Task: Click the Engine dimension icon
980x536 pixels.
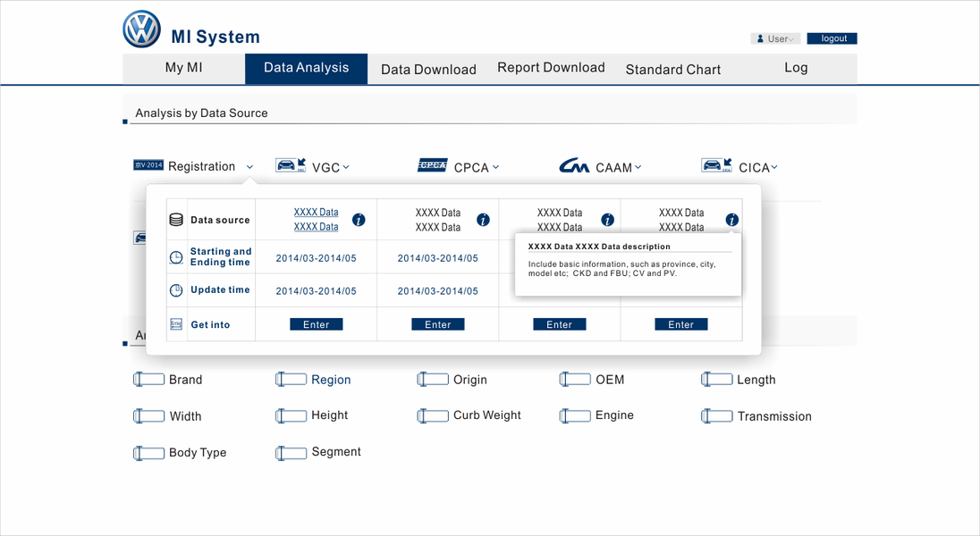Action: click(x=575, y=416)
